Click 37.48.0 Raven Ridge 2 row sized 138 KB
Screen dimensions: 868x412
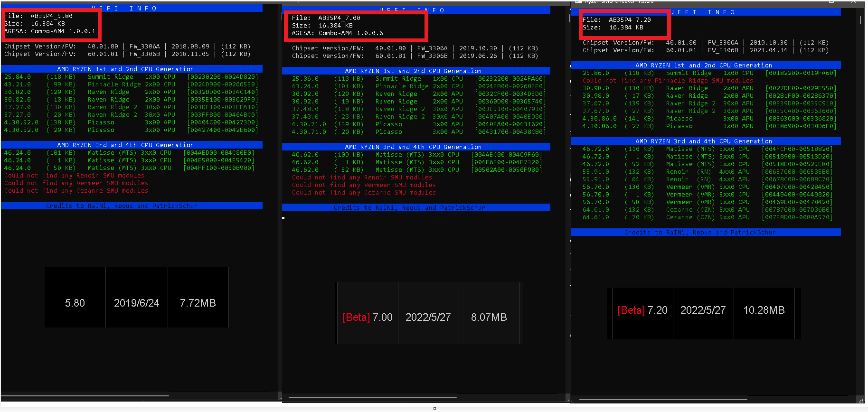coord(419,109)
